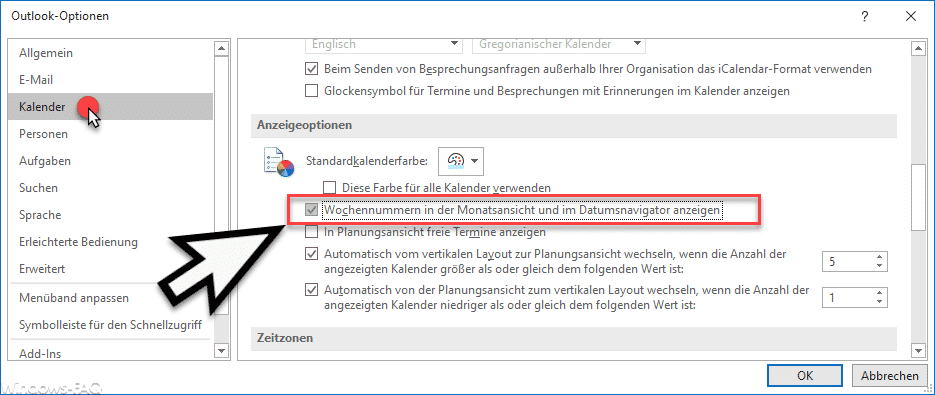Select Kalender in the sidebar
The width and height of the screenshot is (935, 395).
coord(110,107)
